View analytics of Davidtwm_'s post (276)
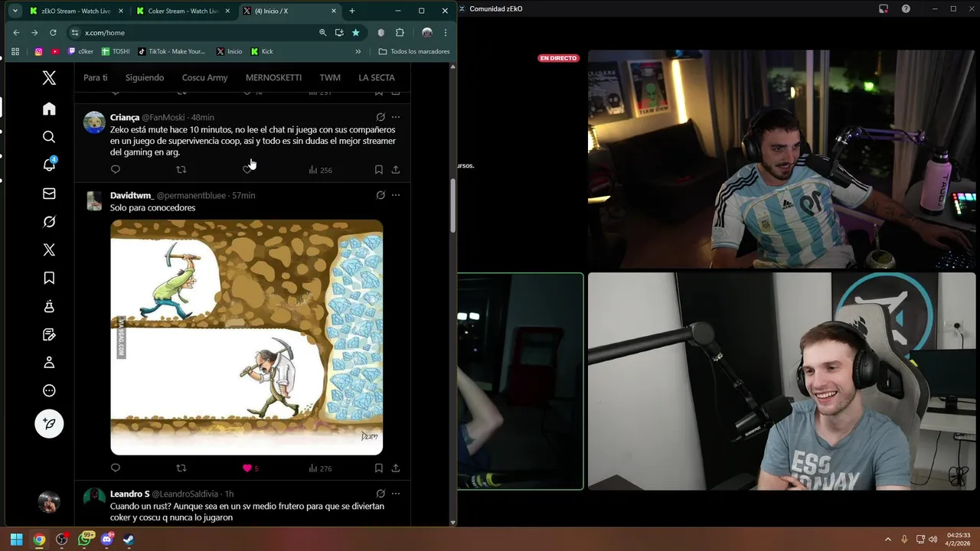980x551 pixels. point(320,468)
